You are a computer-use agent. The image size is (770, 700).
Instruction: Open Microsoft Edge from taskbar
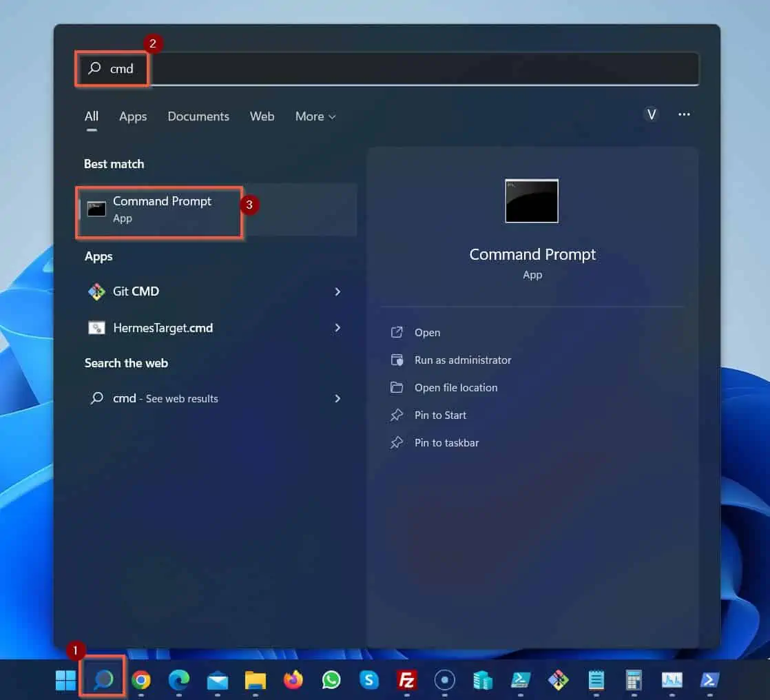(x=179, y=680)
